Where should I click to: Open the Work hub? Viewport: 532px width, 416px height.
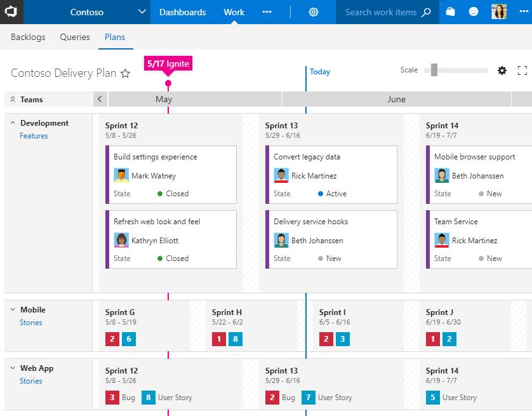234,12
